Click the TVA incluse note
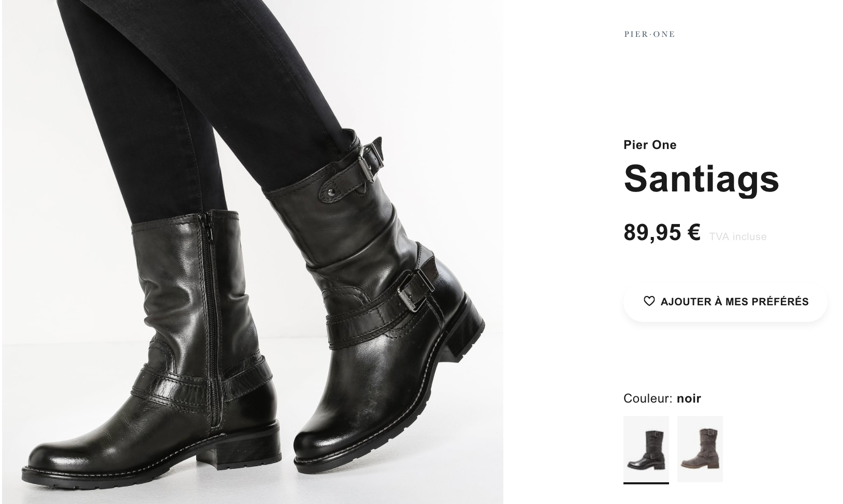 coord(737,236)
